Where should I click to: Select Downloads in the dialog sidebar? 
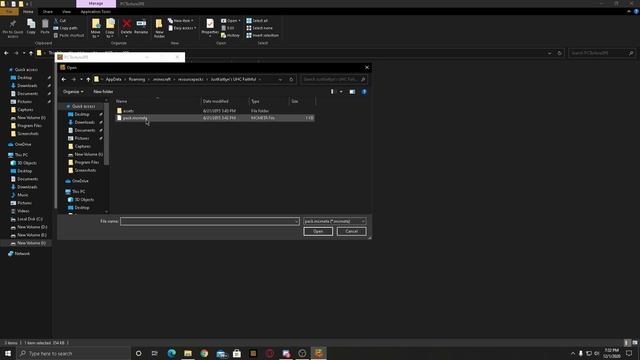tap(84, 122)
